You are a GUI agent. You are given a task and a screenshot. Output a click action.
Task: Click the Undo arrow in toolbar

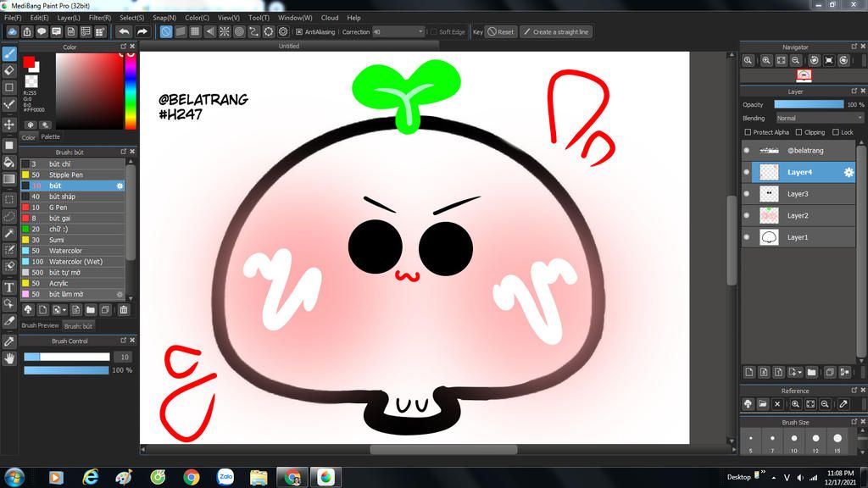pyautogui.click(x=124, y=32)
